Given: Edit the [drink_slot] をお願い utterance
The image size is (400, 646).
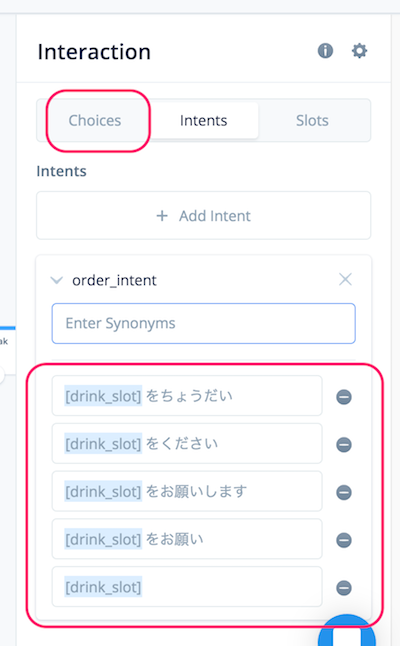Looking at the screenshot, I should (187, 539).
